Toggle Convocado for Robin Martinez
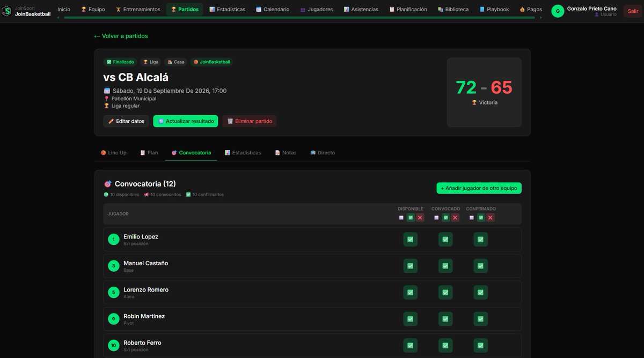Image resolution: width=644 pixels, height=358 pixels. point(445,319)
